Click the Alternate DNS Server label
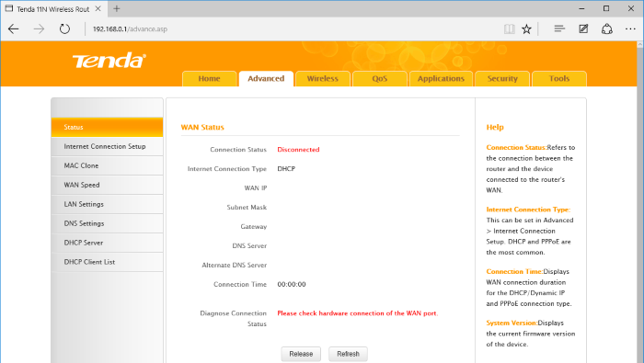 pos(234,266)
